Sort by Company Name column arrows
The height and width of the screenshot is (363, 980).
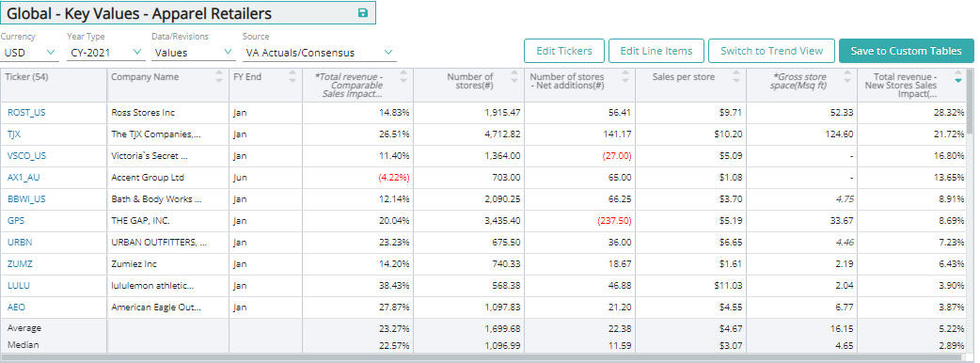tap(219, 76)
